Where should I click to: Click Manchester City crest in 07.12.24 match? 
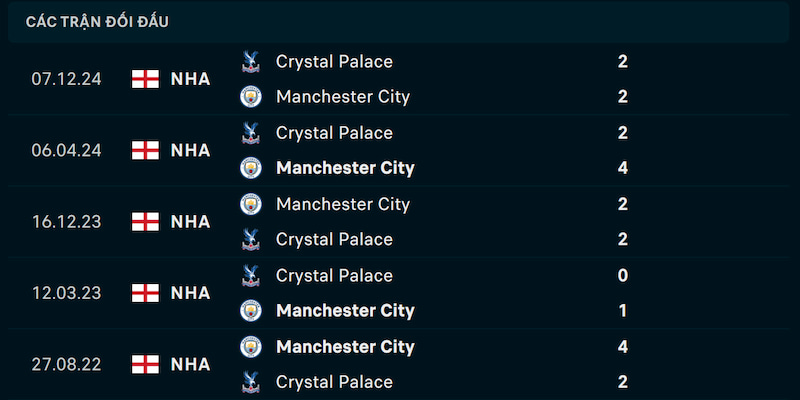click(251, 96)
